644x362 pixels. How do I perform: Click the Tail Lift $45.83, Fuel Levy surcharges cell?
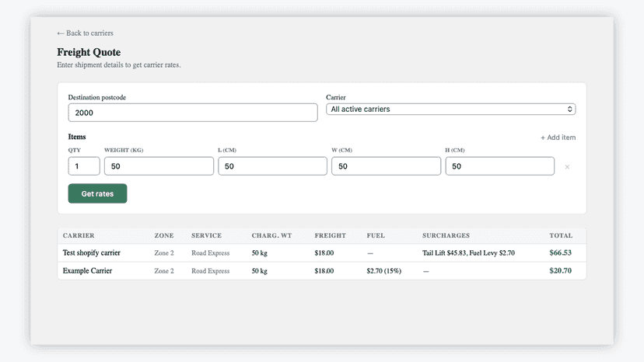coord(468,253)
